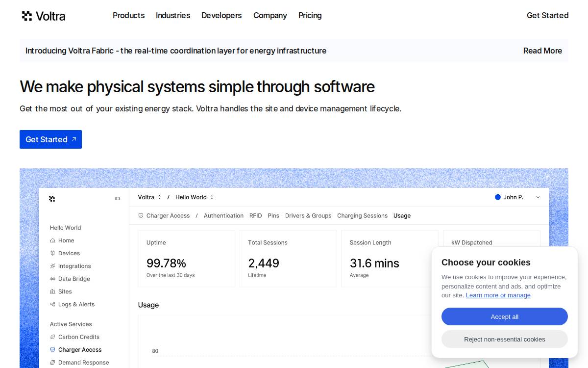
Task: Switch to the RFID tab
Action: coord(255,216)
